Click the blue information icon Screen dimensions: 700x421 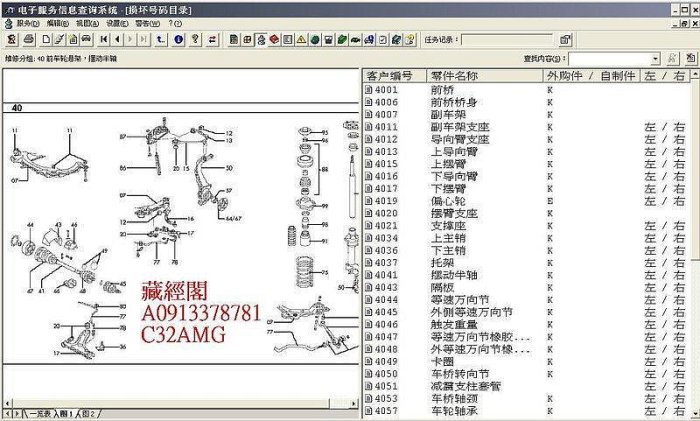coord(179,40)
